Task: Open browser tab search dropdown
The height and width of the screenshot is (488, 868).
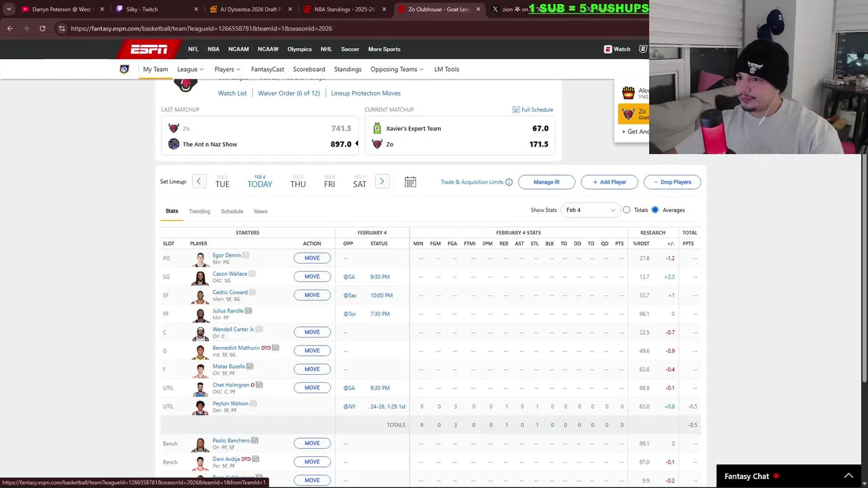Action: pyautogui.click(x=9, y=9)
